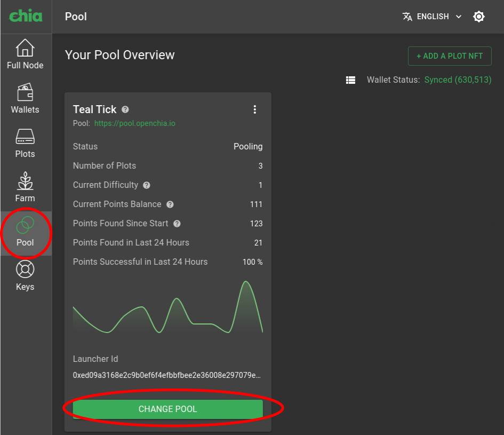Open the Keys section
Screen dimensions: 504x435
[x=25, y=276]
